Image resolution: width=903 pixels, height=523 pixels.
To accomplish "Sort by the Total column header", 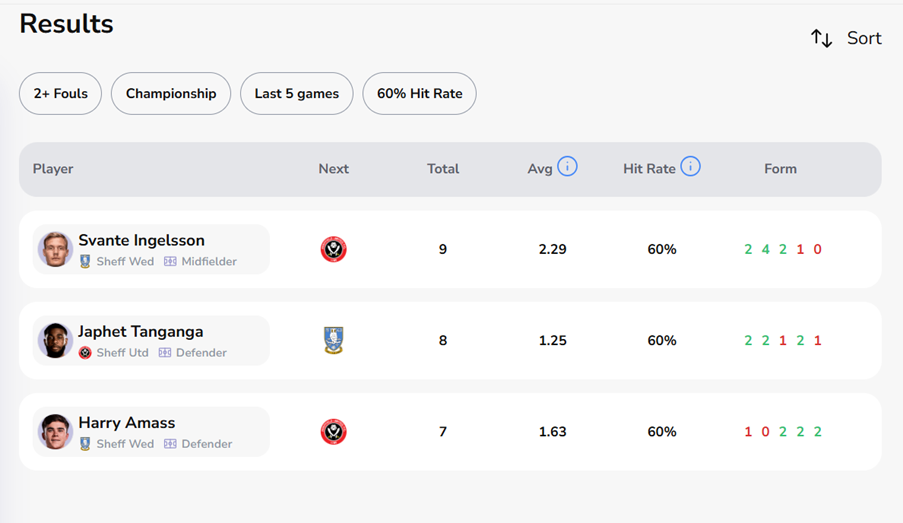I will click(x=443, y=169).
